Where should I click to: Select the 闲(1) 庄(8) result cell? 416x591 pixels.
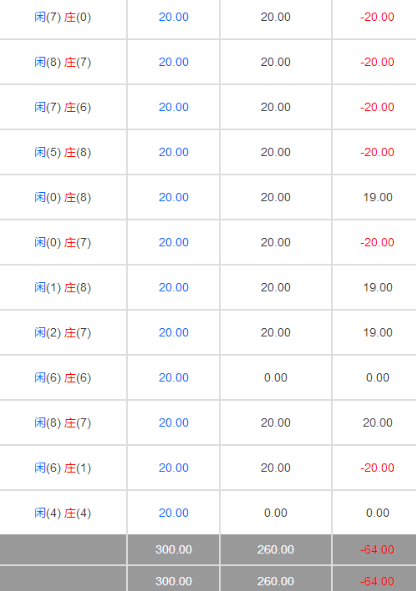coord(63,288)
